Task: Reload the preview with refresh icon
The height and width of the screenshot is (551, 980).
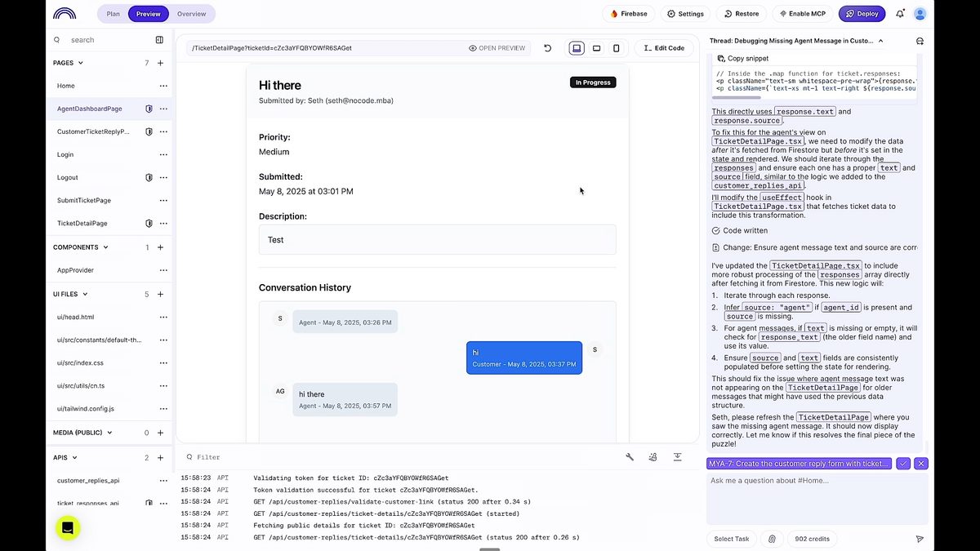Action: [x=548, y=48]
